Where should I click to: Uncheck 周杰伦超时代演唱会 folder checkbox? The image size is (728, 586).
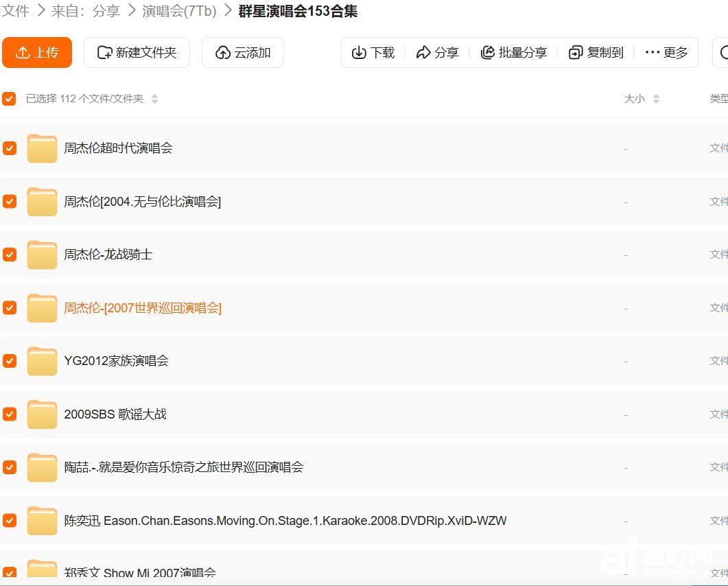click(10, 148)
